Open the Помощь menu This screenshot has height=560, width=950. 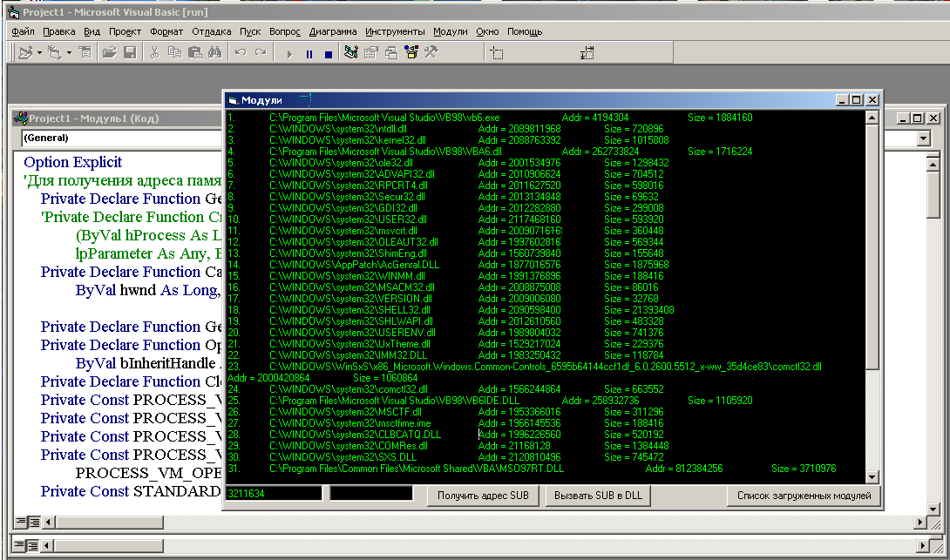525,31
